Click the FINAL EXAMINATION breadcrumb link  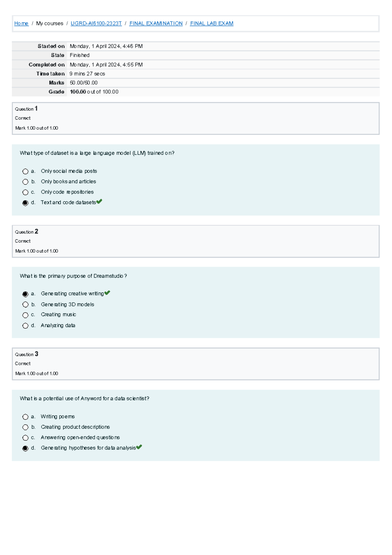coord(156,23)
